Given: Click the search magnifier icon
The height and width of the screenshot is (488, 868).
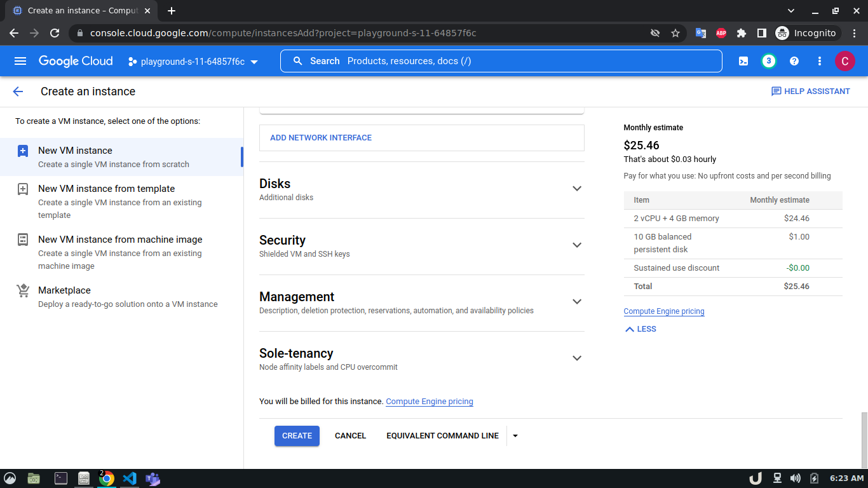Looking at the screenshot, I should (297, 61).
